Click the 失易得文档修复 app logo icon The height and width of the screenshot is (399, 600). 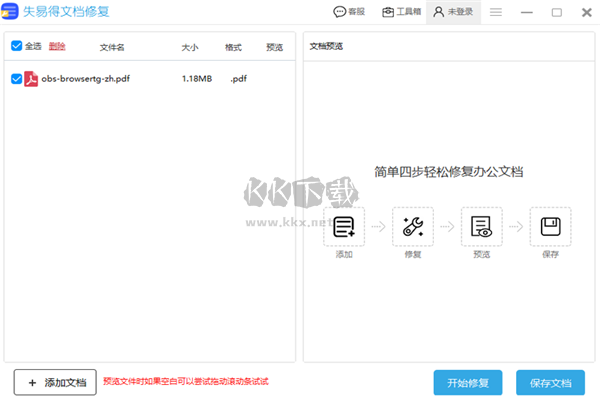click(x=9, y=11)
